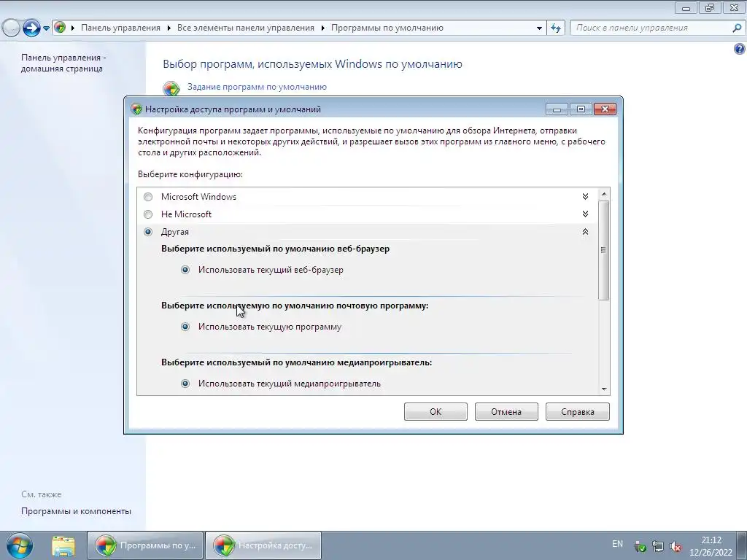Viewport: 747px width, 560px height.
Task: Click "Панель управления" breadcrumb in address bar
Action: [120, 28]
